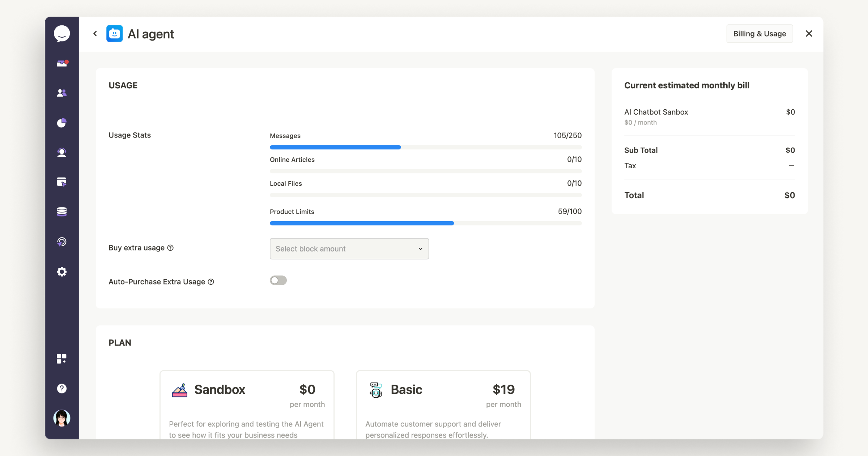Open the Select block amount dropdown
Screen dimensions: 868x456
pyautogui.click(x=349, y=249)
